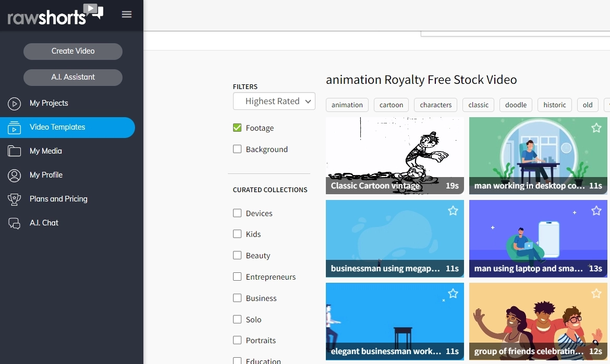Screen dimensions: 610x364
Task: Check the Entrepreneurs collection
Action: click(x=237, y=277)
